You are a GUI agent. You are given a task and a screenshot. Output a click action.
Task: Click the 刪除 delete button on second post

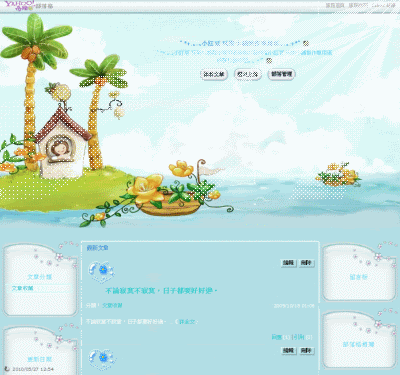pos(306,351)
